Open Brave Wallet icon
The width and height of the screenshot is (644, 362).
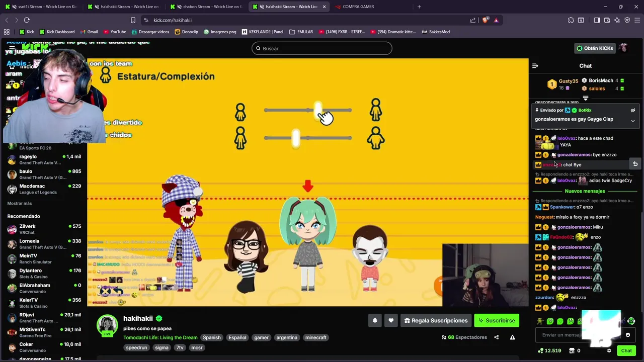[x=607, y=20]
